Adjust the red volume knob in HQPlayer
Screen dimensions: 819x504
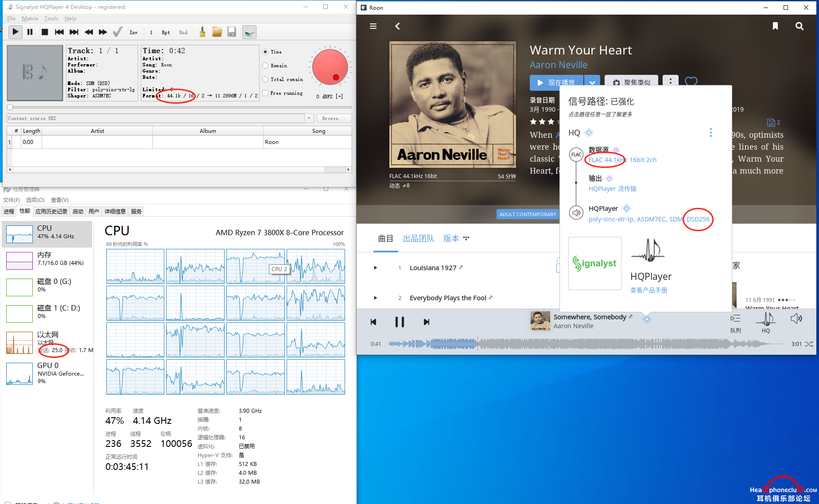[330, 66]
